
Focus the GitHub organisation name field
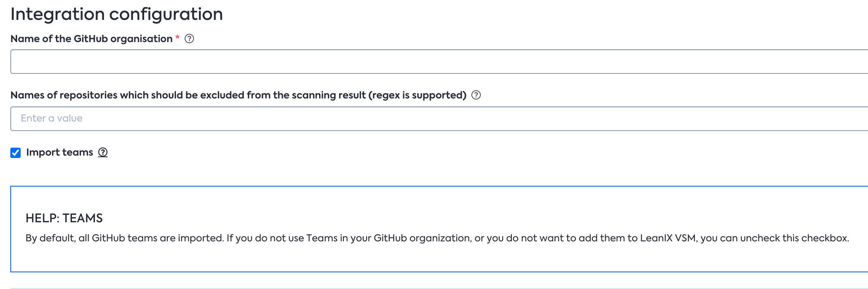click(439, 62)
